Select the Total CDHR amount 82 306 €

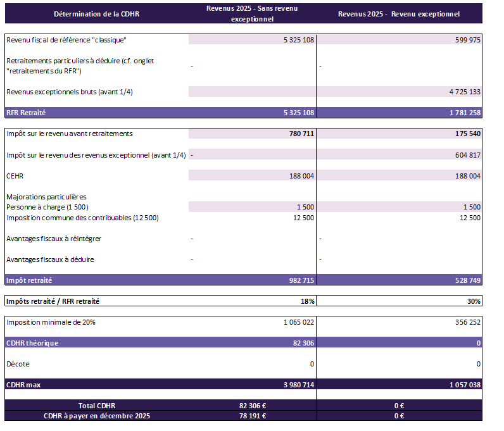pyautogui.click(x=252, y=406)
